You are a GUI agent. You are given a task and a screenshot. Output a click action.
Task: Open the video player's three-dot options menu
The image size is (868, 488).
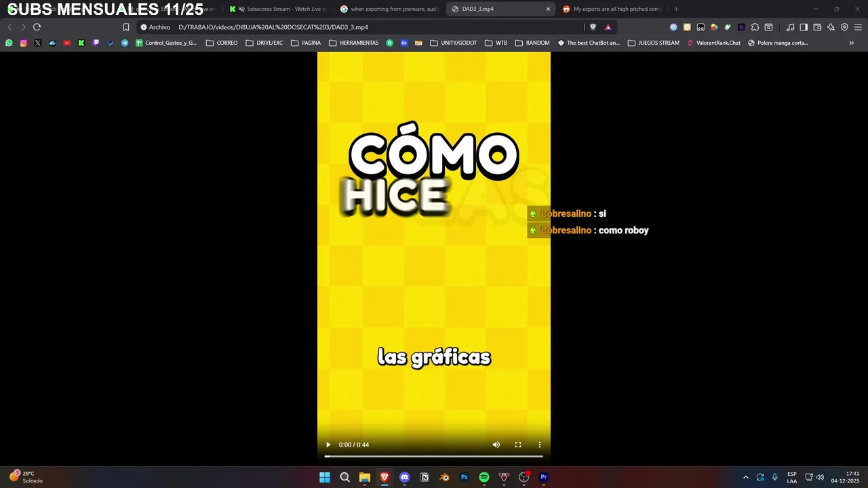[x=540, y=445]
